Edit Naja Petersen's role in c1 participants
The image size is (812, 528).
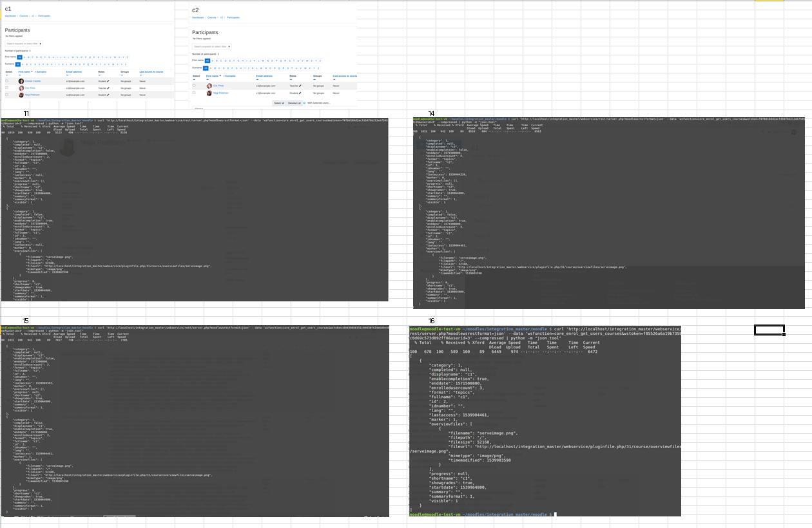pos(108,95)
